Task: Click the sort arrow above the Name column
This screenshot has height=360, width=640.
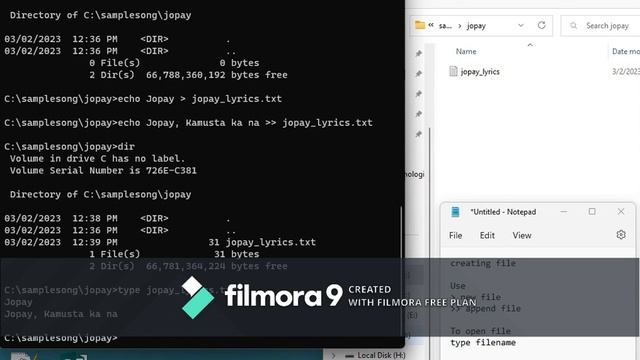Action: (x=530, y=44)
